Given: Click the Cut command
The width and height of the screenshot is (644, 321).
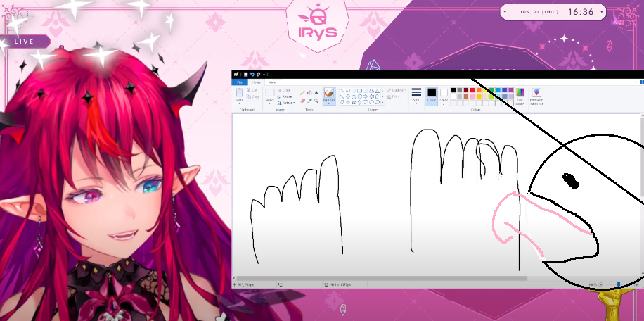Looking at the screenshot, I should [x=252, y=90].
